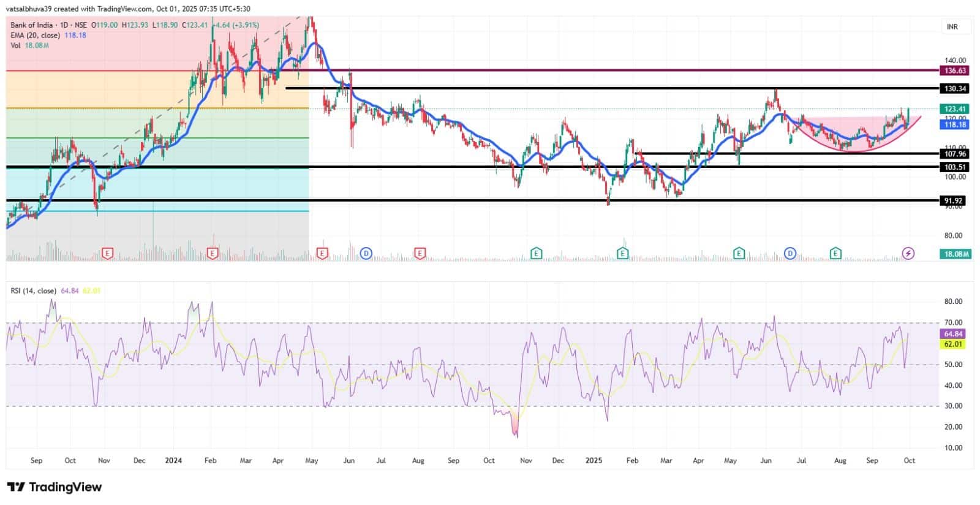Click the blue dividend icon near June 2025

(x=790, y=253)
